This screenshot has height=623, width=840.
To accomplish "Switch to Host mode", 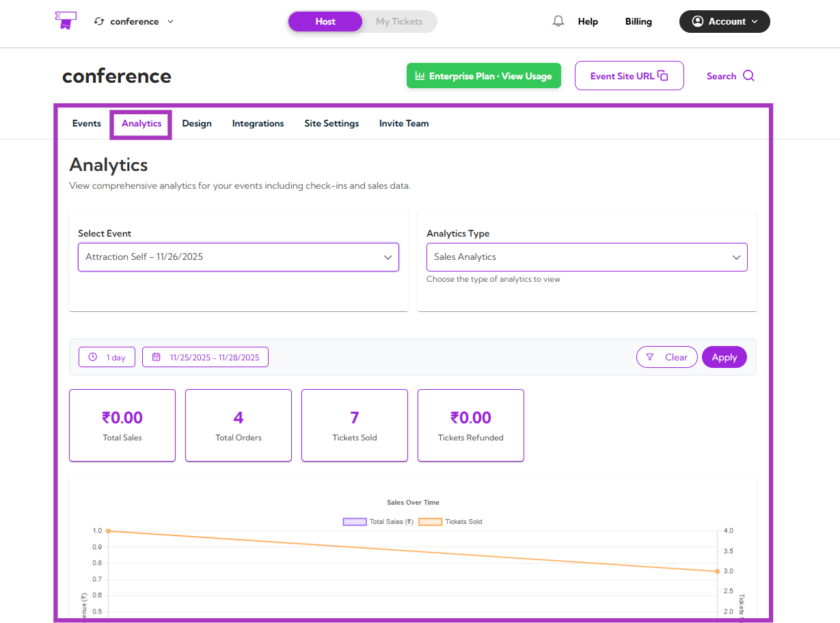I will tap(325, 21).
